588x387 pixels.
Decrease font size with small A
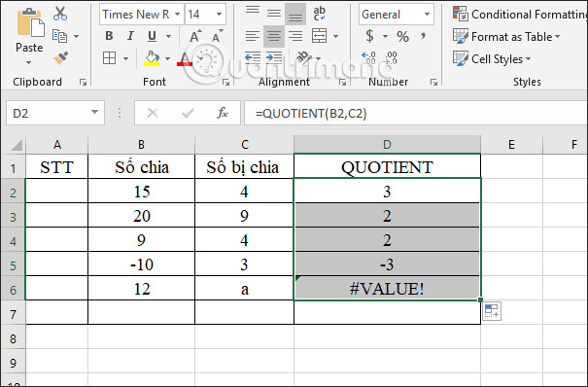218,36
